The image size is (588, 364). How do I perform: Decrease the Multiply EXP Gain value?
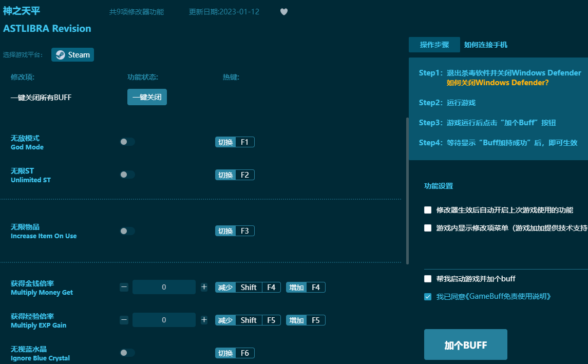[x=124, y=320]
